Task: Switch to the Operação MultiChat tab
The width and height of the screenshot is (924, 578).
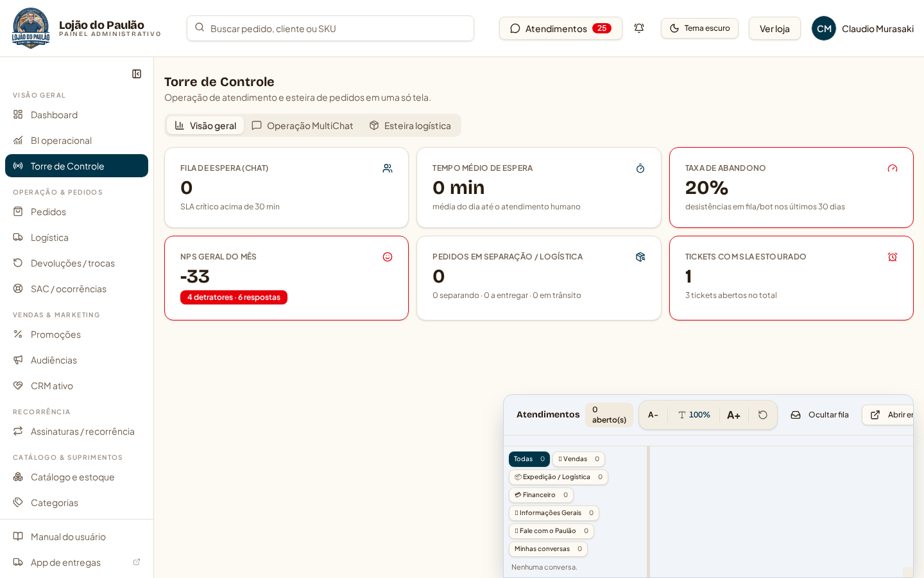Action: pyautogui.click(x=302, y=125)
